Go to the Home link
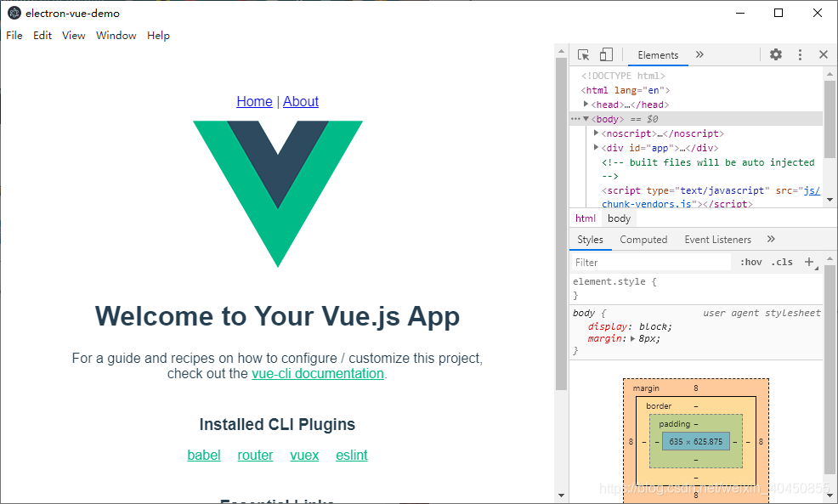 coord(254,101)
